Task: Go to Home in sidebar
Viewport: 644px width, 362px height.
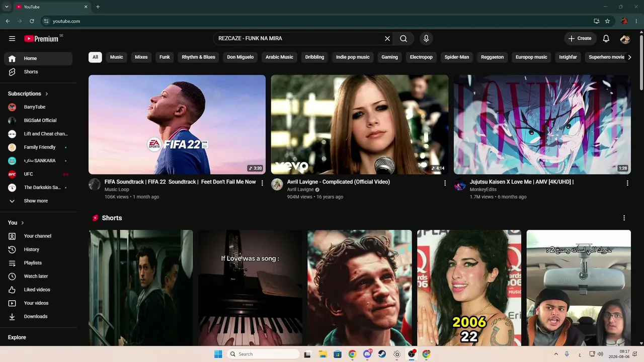Action: (x=38, y=58)
